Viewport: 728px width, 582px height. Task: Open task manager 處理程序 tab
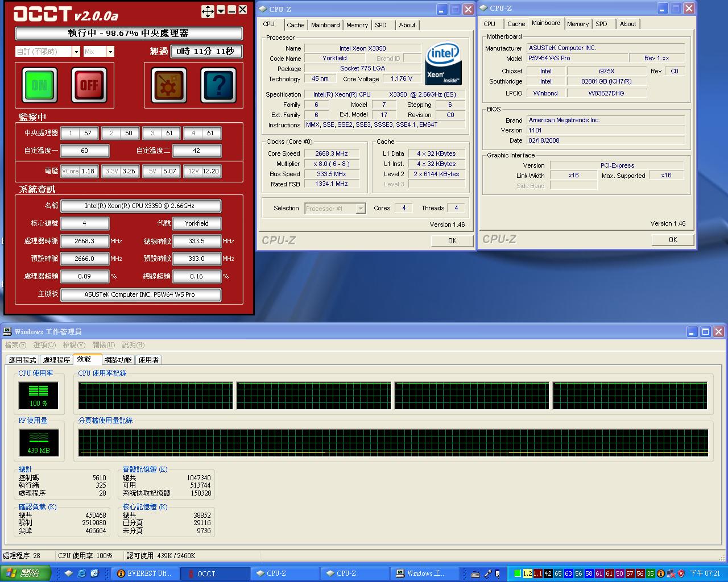[56, 360]
